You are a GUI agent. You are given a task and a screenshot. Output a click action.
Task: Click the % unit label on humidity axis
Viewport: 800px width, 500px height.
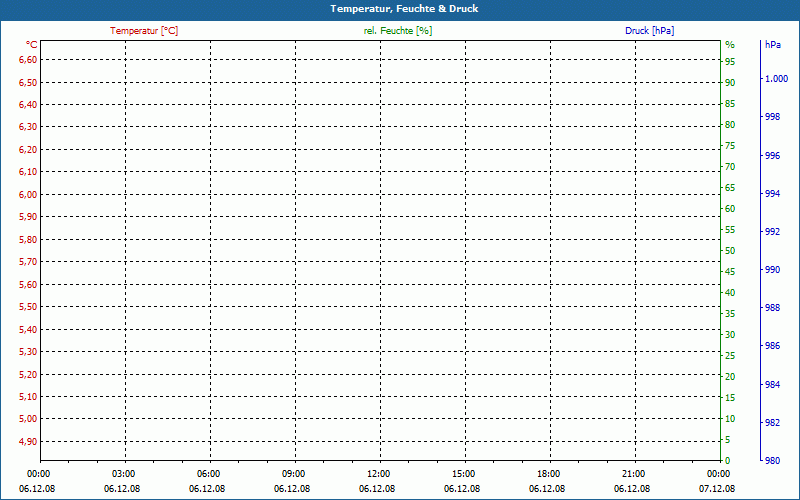click(x=730, y=45)
